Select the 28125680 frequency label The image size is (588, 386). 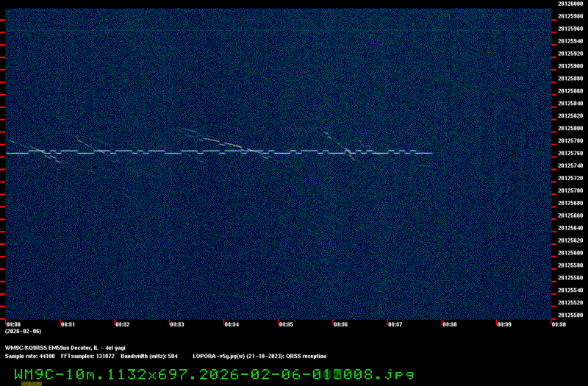tap(570, 203)
